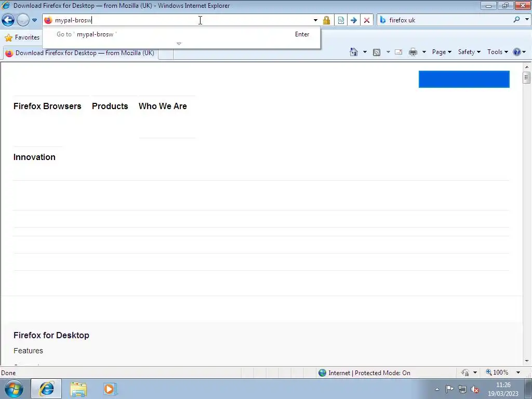Screen dimensions: 532x399
Task: Open the Favorites star button
Action: point(22,37)
